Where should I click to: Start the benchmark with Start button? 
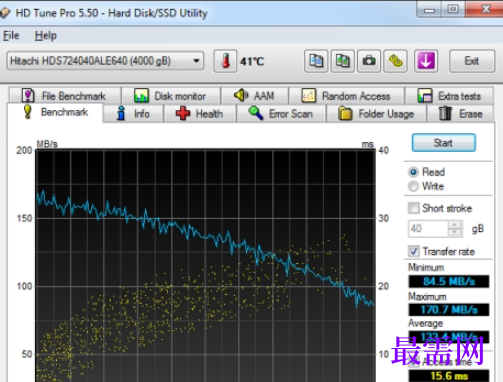[444, 143]
